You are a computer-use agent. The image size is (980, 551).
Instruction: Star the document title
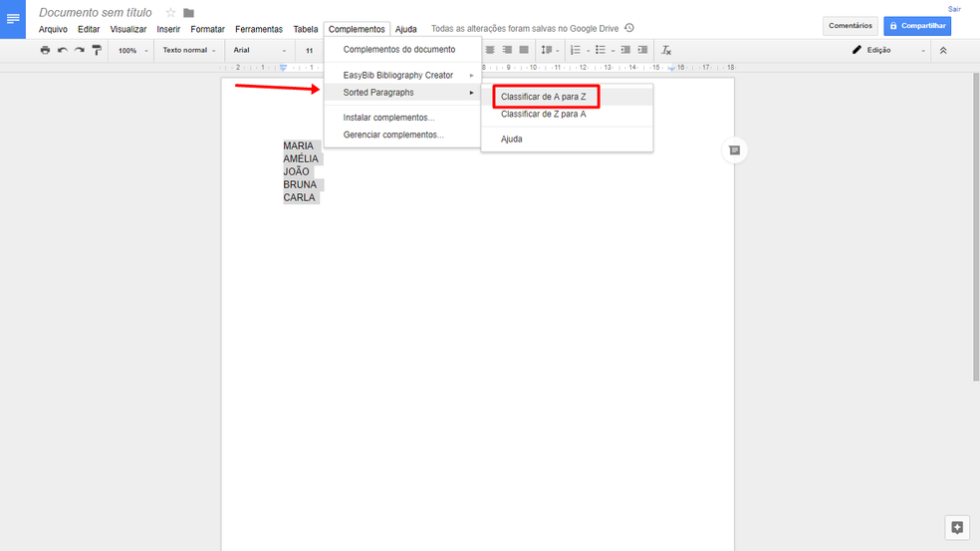click(x=170, y=13)
